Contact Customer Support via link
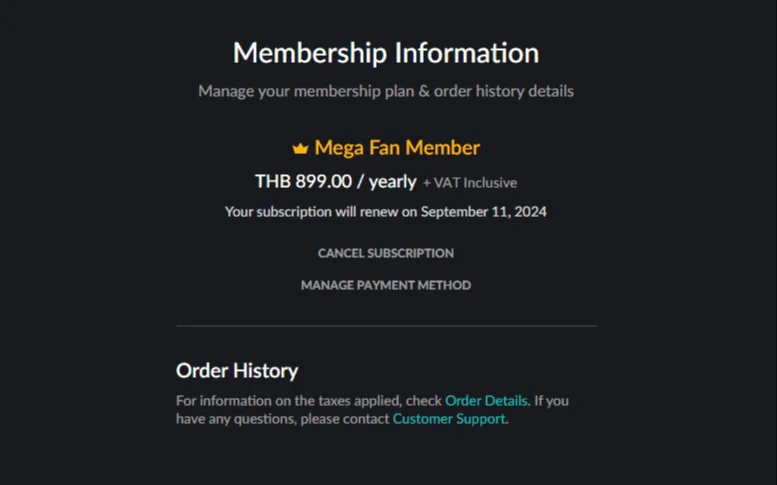The image size is (777, 485). pyautogui.click(x=449, y=419)
